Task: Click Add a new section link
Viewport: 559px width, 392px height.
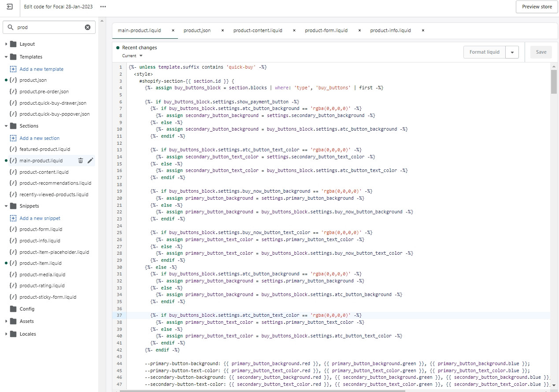Action: pos(39,138)
